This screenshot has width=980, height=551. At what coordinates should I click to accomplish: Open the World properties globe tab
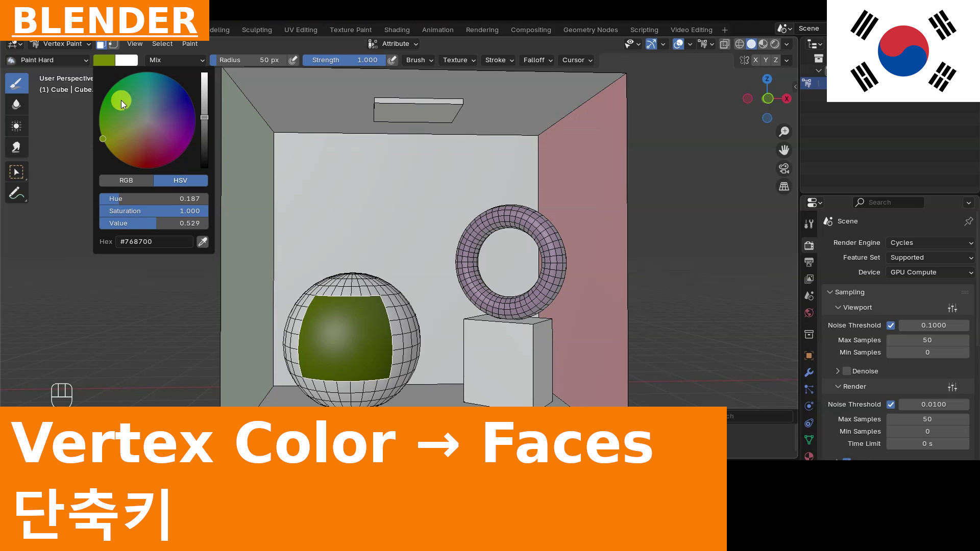click(809, 313)
